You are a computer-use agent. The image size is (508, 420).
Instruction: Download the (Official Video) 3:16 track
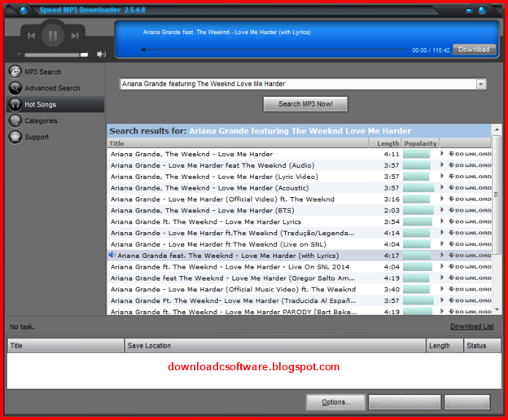pyautogui.click(x=470, y=199)
